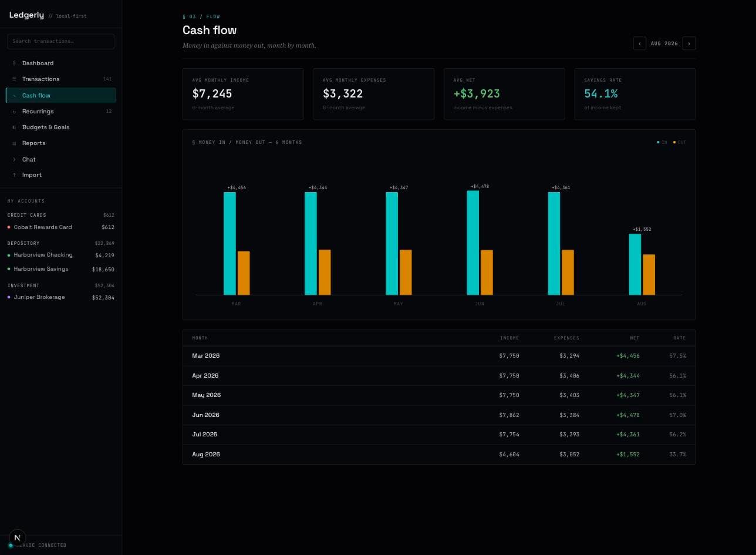Click the OUT legend orange dot

coord(674,142)
